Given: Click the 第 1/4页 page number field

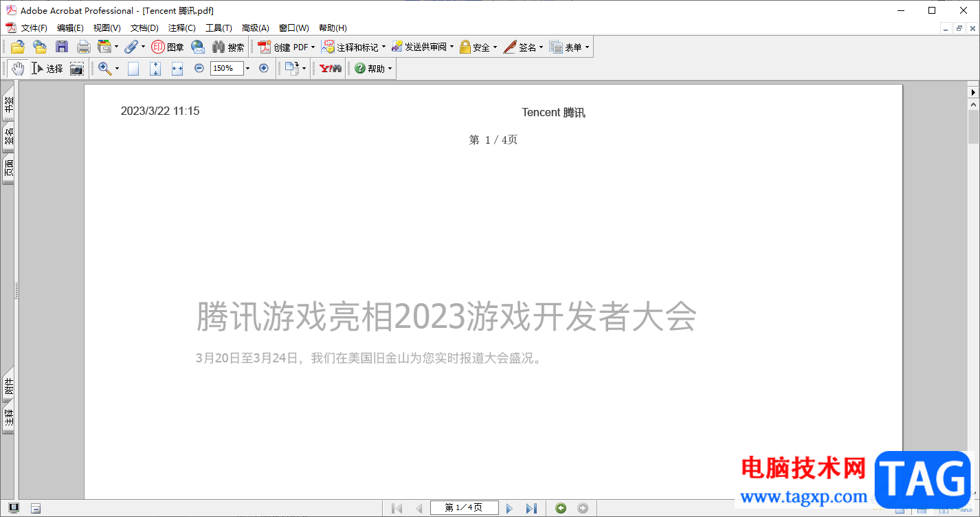Looking at the screenshot, I should [465, 508].
